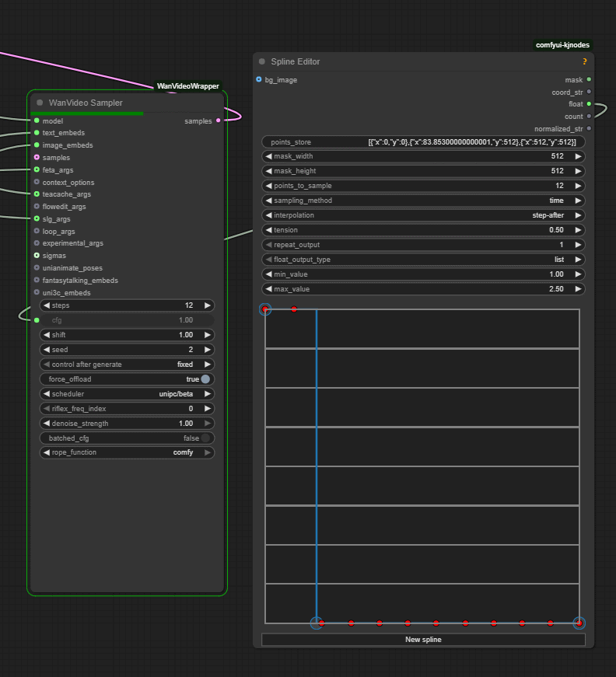Decrease mask_width with the left arrow
Image resolution: width=616 pixels, height=677 pixels.
268,156
